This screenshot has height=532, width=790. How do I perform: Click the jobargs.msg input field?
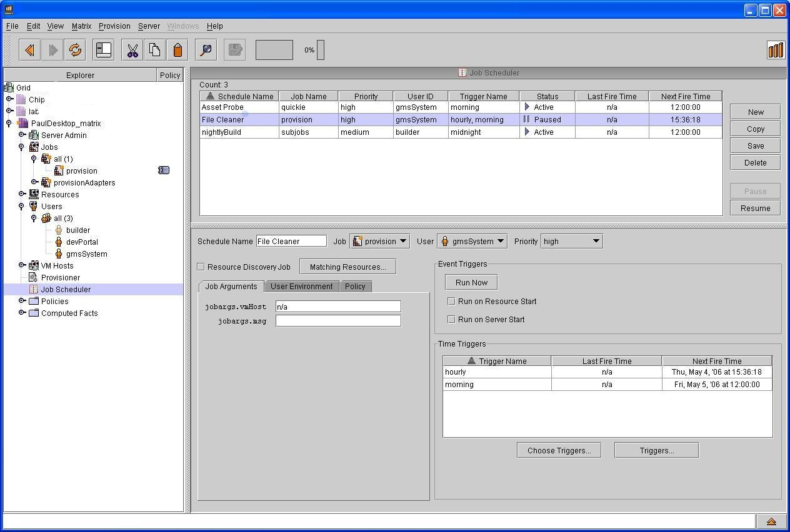[338, 320]
